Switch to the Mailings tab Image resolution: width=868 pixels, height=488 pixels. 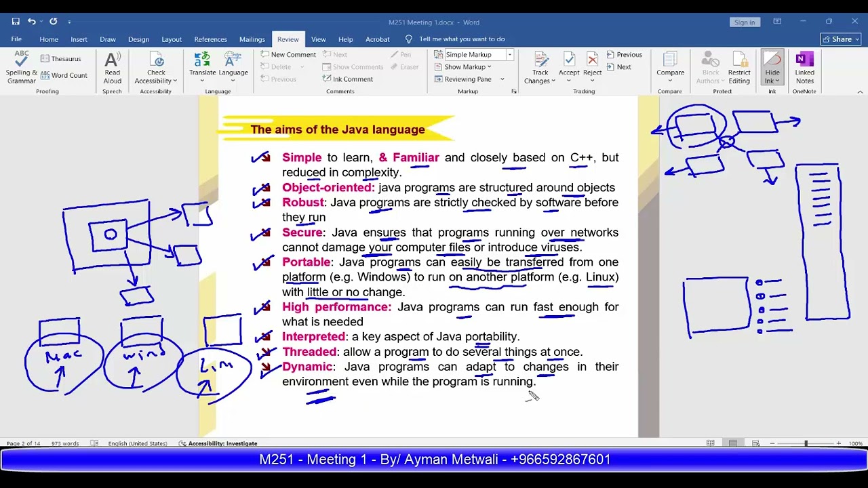pos(252,39)
